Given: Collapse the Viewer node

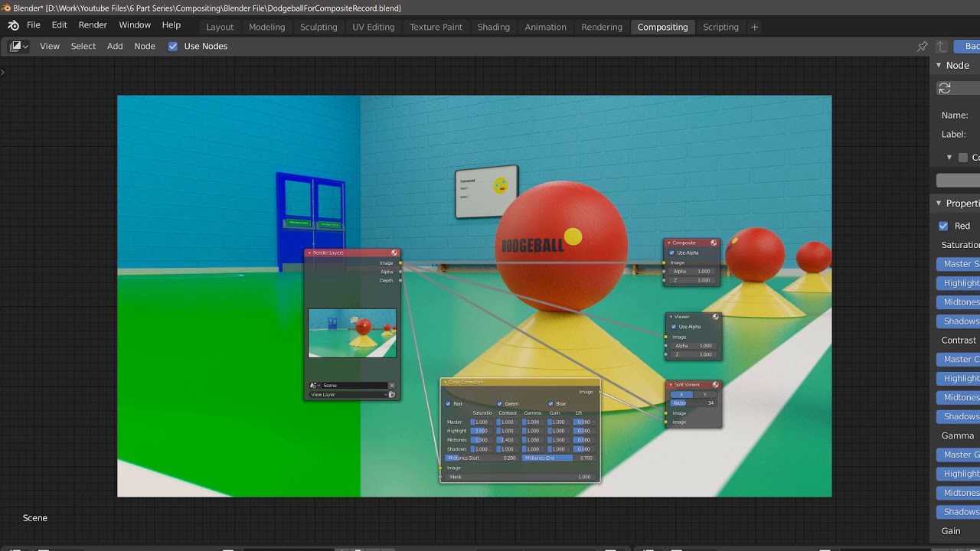Looking at the screenshot, I should [x=670, y=317].
